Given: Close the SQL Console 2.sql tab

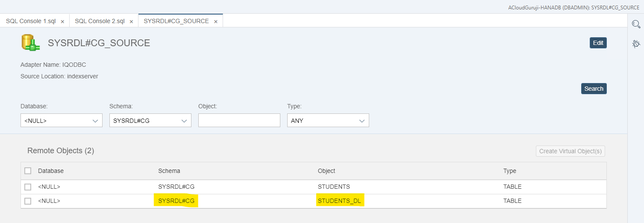Looking at the screenshot, I should pyautogui.click(x=131, y=21).
